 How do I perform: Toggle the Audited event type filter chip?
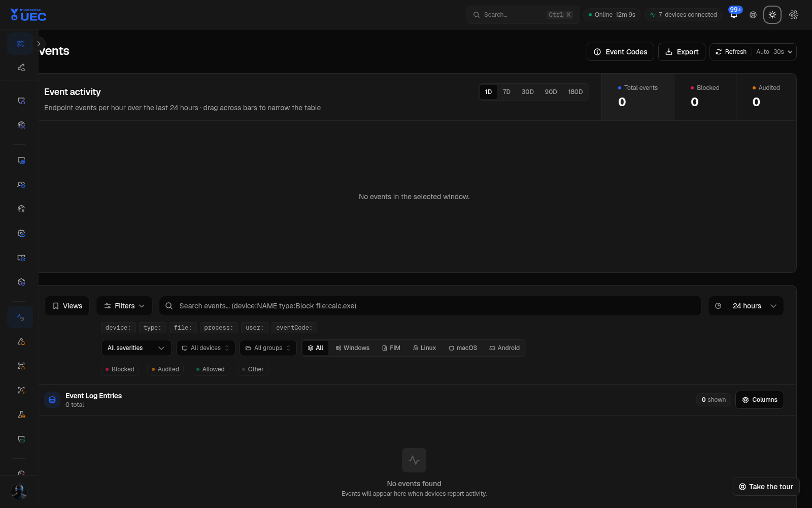click(x=165, y=369)
